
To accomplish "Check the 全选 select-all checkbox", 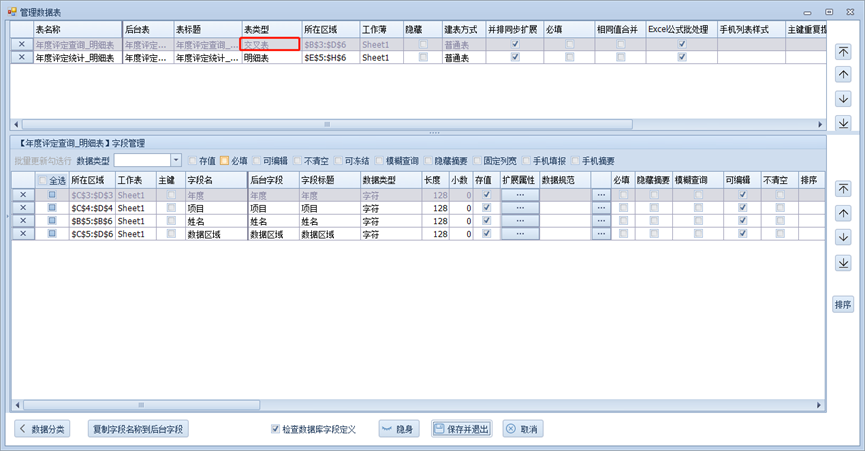I will tap(42, 181).
